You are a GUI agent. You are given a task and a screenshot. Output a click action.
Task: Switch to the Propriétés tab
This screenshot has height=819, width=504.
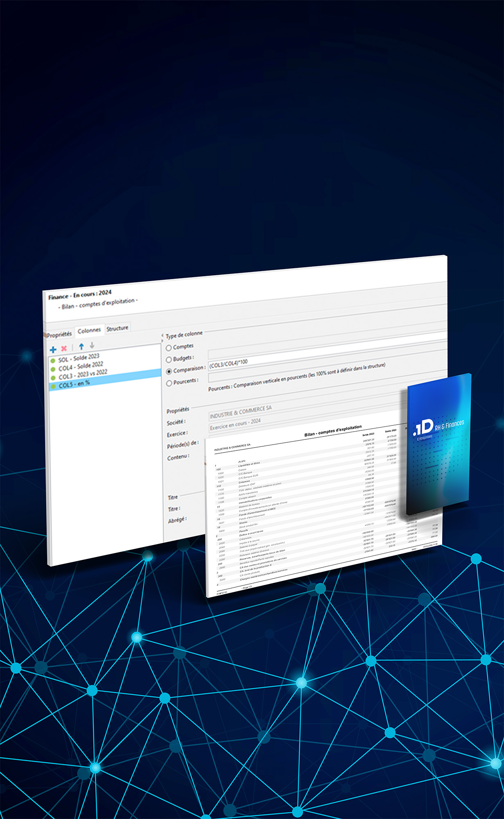pos(59,334)
